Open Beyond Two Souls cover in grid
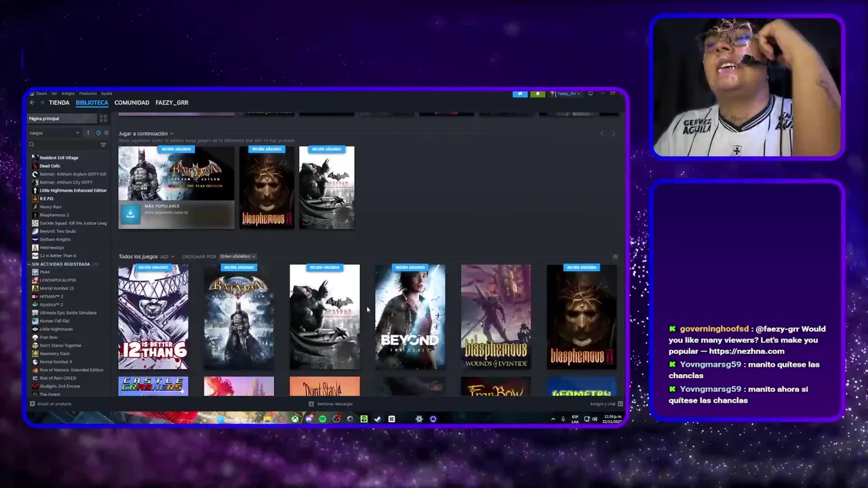 point(410,317)
